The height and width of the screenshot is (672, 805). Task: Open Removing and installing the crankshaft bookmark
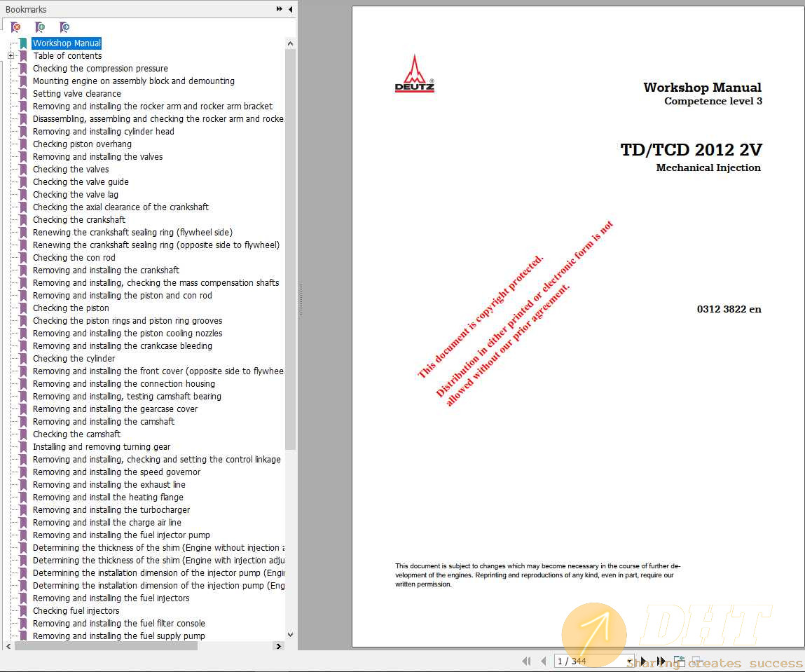pos(106,270)
